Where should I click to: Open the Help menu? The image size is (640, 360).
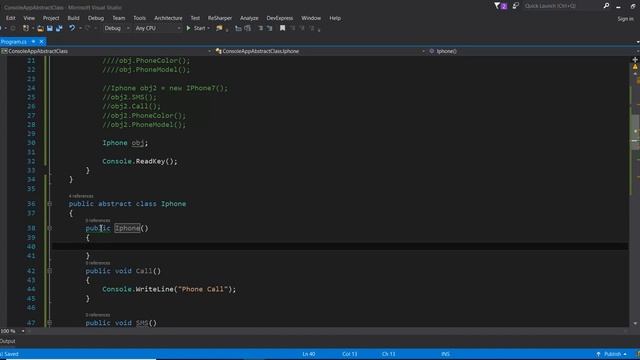[335, 18]
